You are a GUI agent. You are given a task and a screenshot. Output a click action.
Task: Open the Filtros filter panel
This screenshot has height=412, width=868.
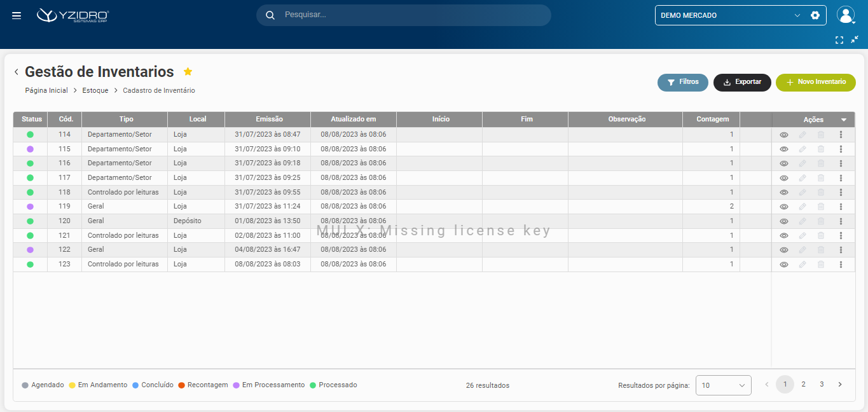click(x=682, y=83)
